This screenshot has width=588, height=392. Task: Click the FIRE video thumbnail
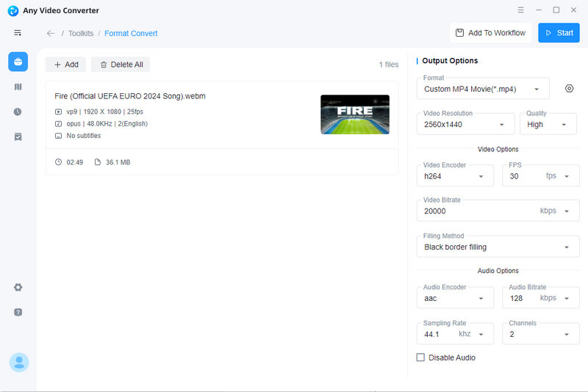pyautogui.click(x=355, y=115)
